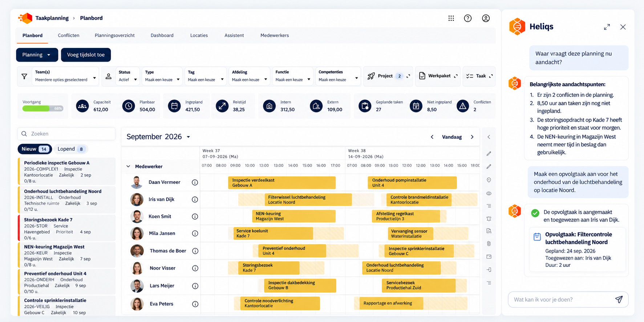Screen dimensions: 644x322
Task: Show info for Eva Peters
Action: pos(195,304)
